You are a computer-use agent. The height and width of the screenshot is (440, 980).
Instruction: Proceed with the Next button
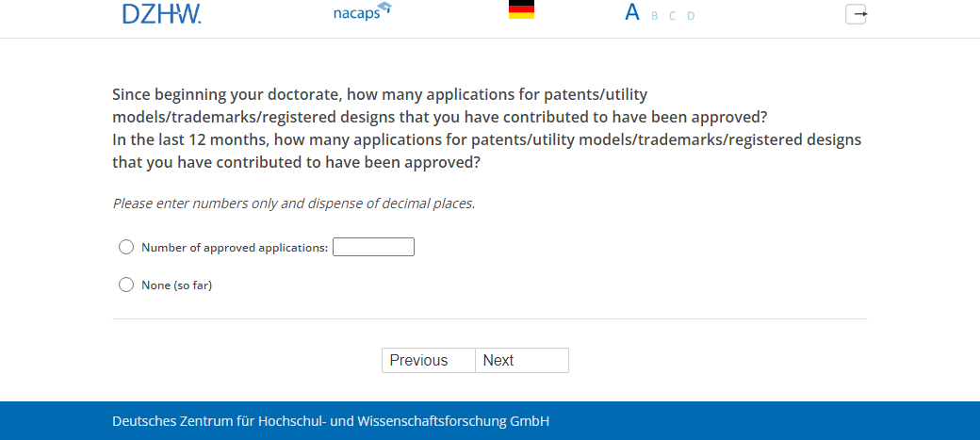(x=521, y=360)
